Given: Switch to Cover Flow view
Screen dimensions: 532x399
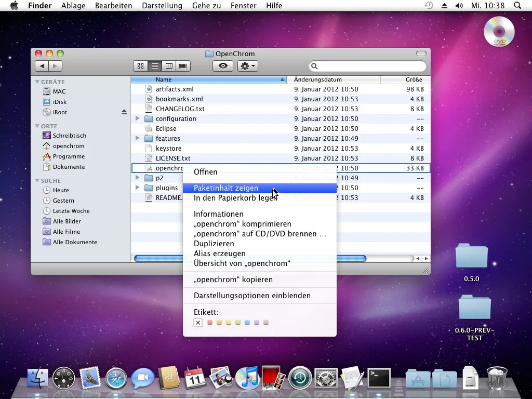Looking at the screenshot, I should (x=183, y=66).
